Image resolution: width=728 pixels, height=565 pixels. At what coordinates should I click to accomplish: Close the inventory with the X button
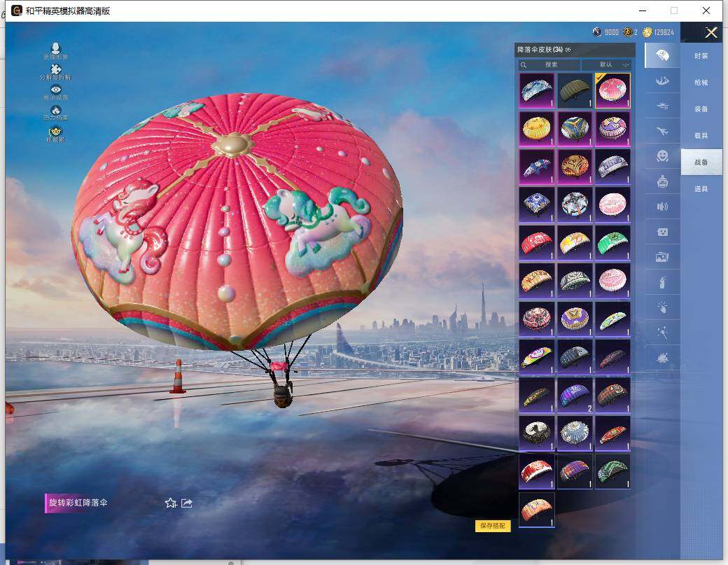coord(711,32)
